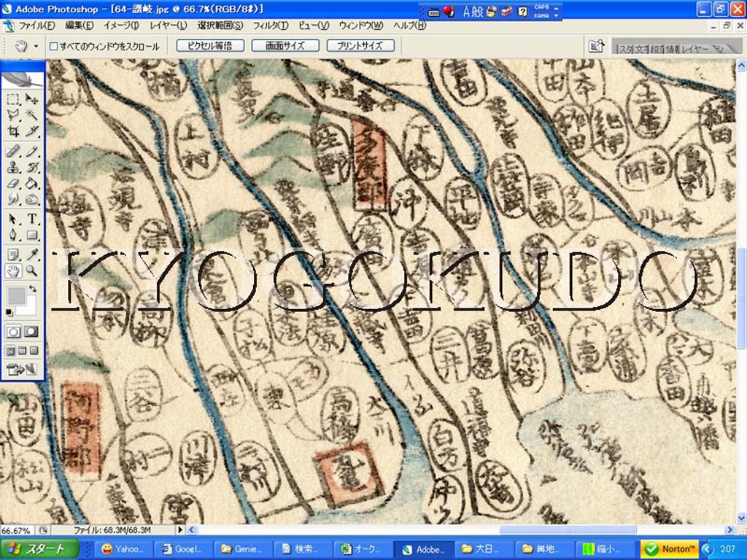Select the Type tool
This screenshot has width=747, height=560.
click(x=31, y=219)
